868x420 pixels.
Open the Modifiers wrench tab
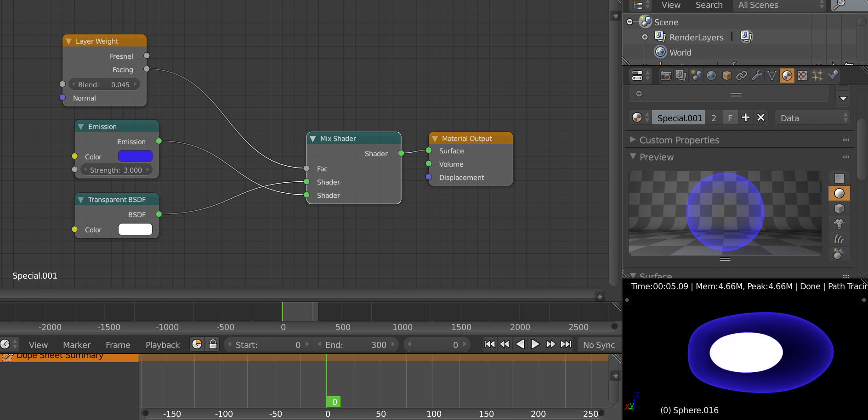pyautogui.click(x=757, y=76)
